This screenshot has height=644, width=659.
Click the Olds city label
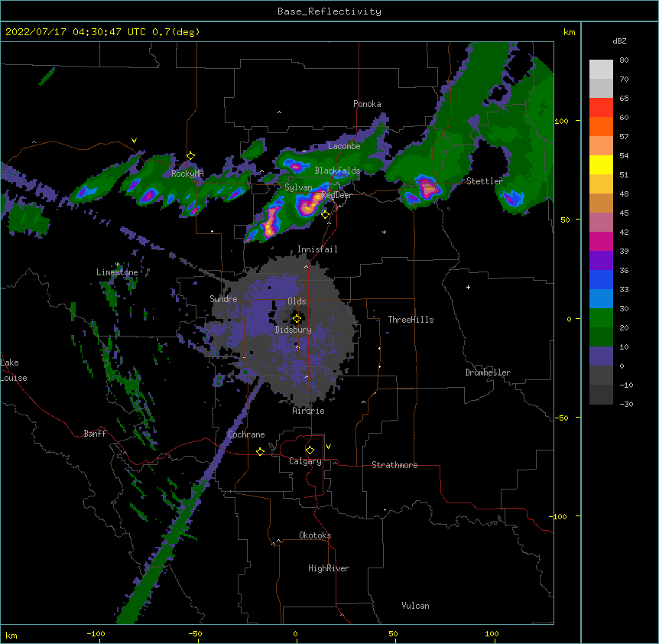tap(297, 301)
